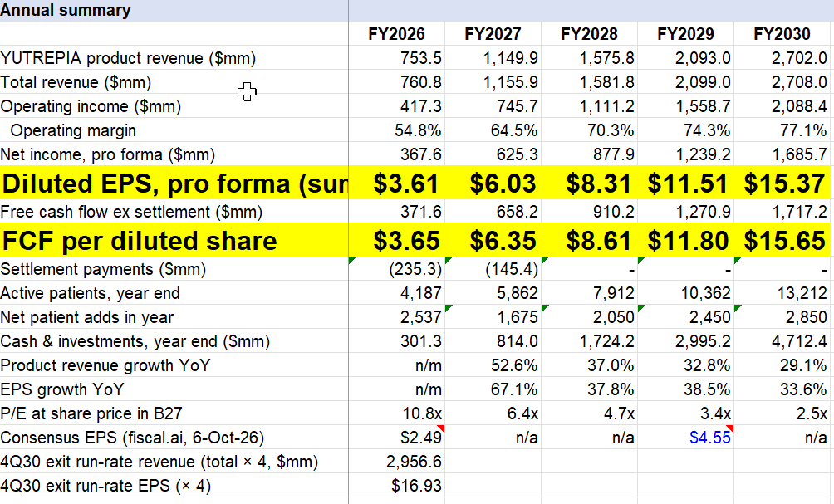Click the FY2028 column header

pyautogui.click(x=589, y=33)
